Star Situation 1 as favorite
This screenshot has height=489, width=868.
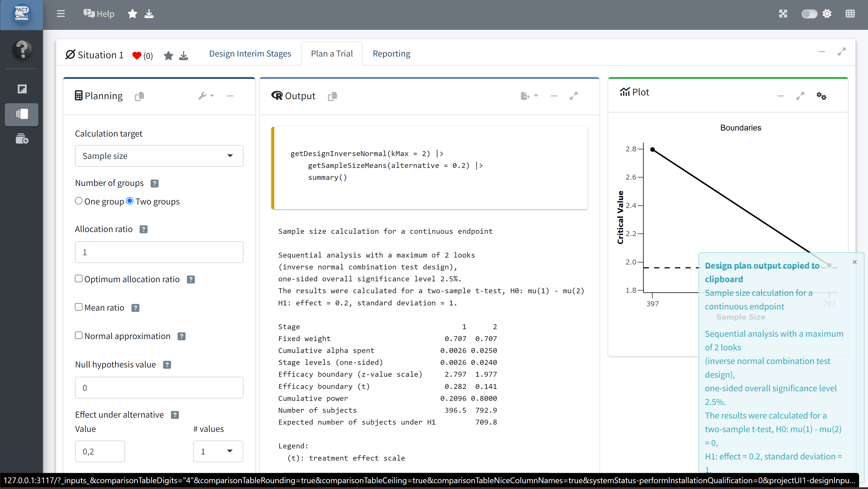[x=168, y=55]
